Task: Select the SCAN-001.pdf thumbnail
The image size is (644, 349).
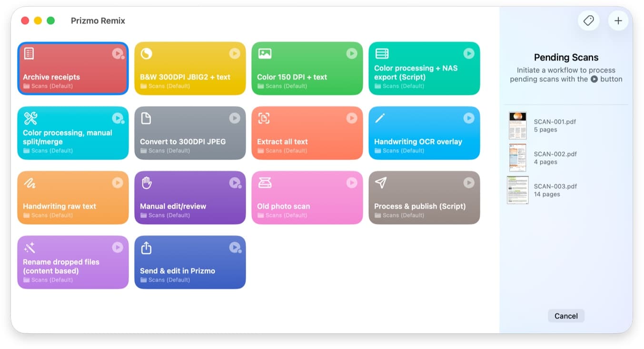Action: coord(517,126)
